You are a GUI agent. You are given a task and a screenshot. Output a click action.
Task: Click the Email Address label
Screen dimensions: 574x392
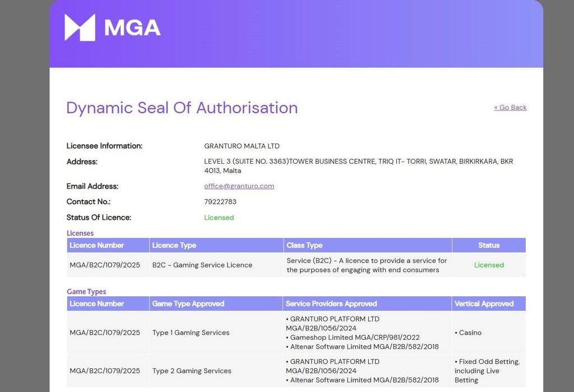[x=92, y=186]
